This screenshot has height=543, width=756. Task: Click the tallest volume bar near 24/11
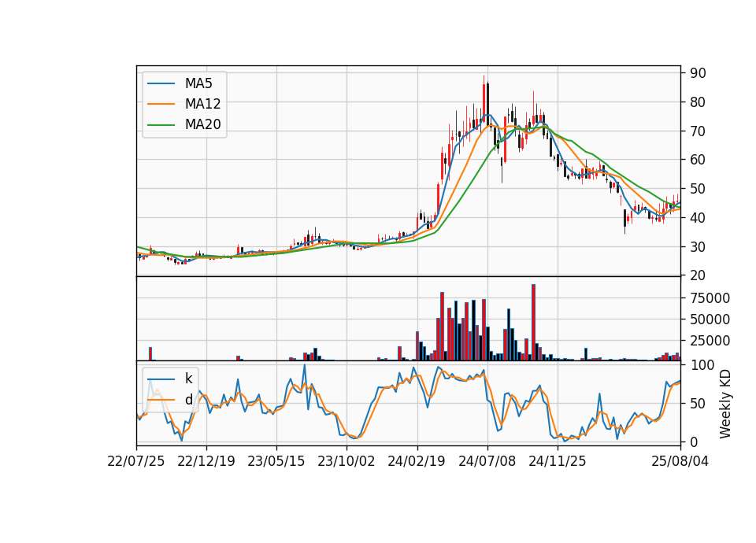pos(533,323)
